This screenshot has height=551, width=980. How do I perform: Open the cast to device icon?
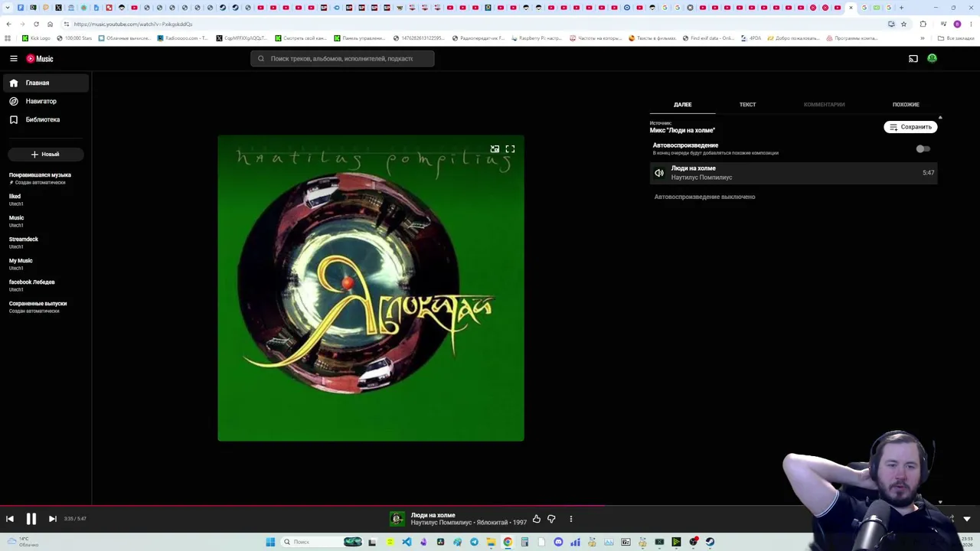click(913, 58)
